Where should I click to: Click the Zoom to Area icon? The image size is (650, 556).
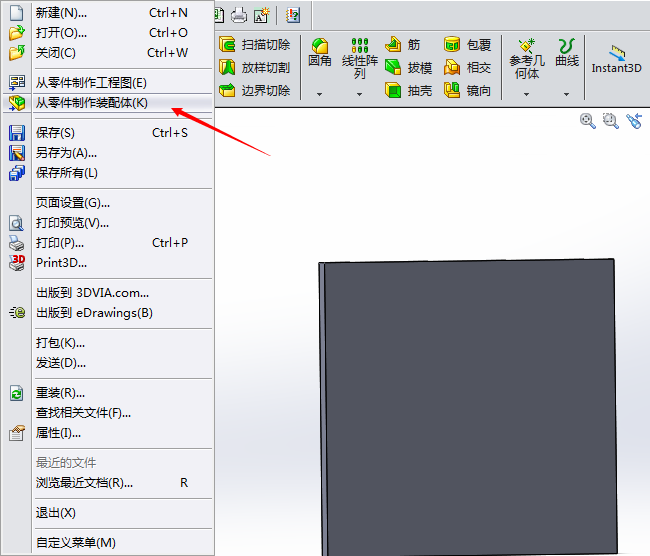point(610,121)
